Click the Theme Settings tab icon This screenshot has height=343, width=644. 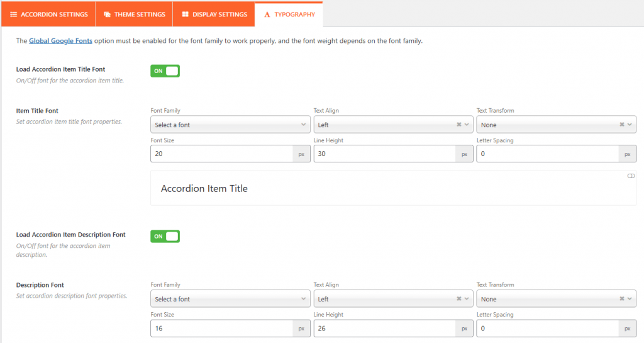click(107, 14)
